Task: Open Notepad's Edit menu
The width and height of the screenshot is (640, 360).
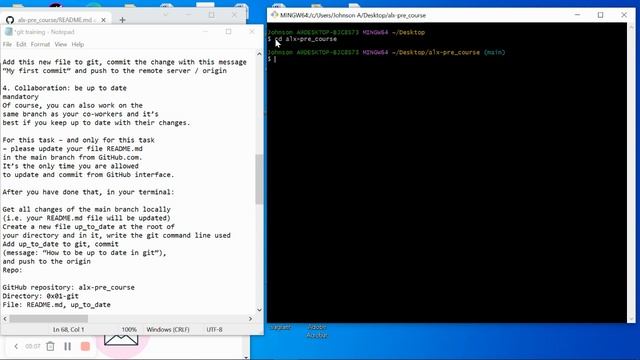Action: [x=21, y=44]
